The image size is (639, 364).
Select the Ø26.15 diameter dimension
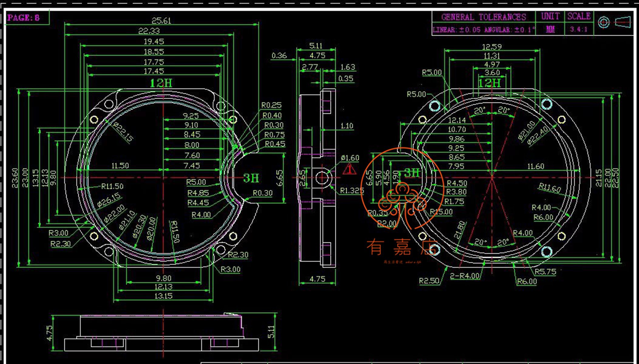coord(109,201)
